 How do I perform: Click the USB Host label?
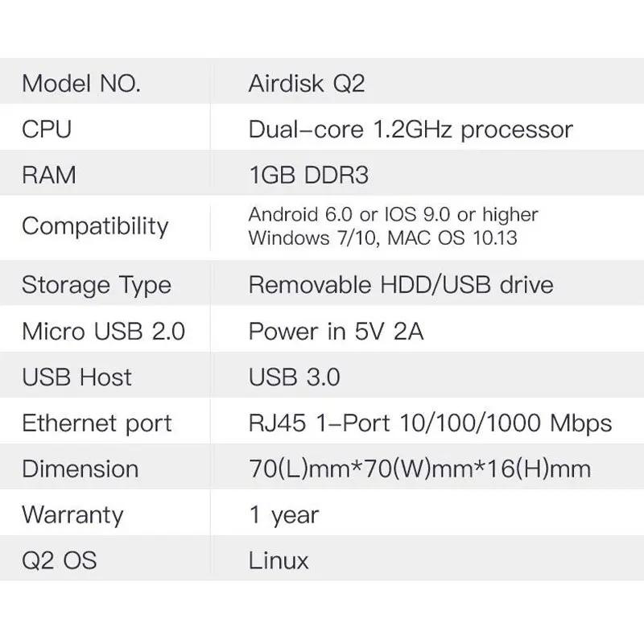coord(76,377)
